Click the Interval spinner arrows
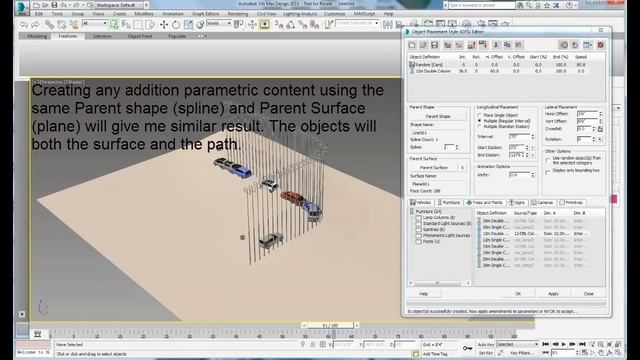 pos(533,137)
